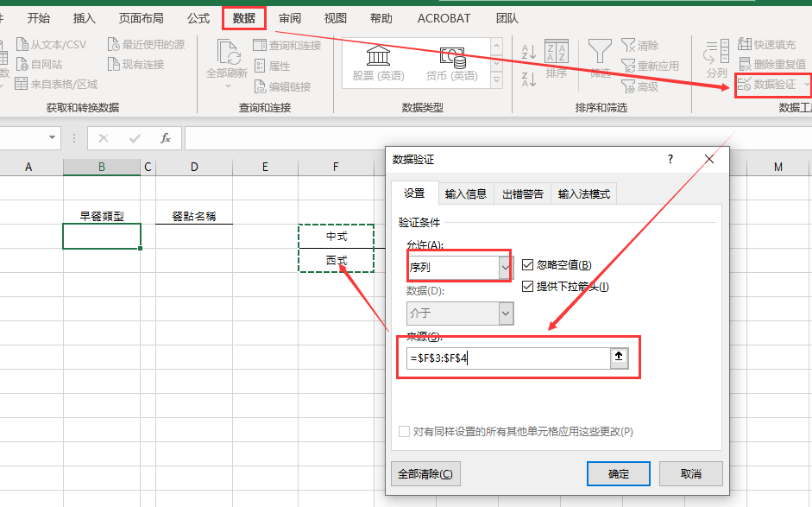The image size is (812, 507).
Task: Select the Stocks (英语) data type icon
Action: (x=380, y=60)
